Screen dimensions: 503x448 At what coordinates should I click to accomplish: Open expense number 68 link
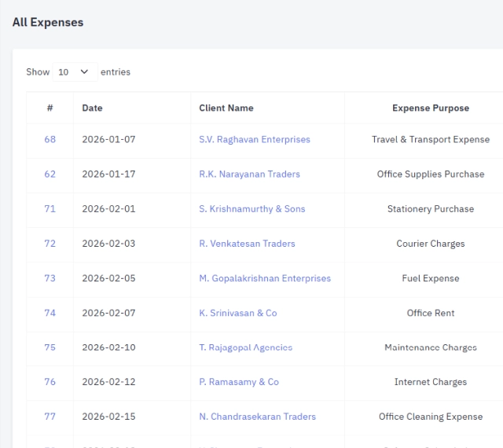click(50, 139)
